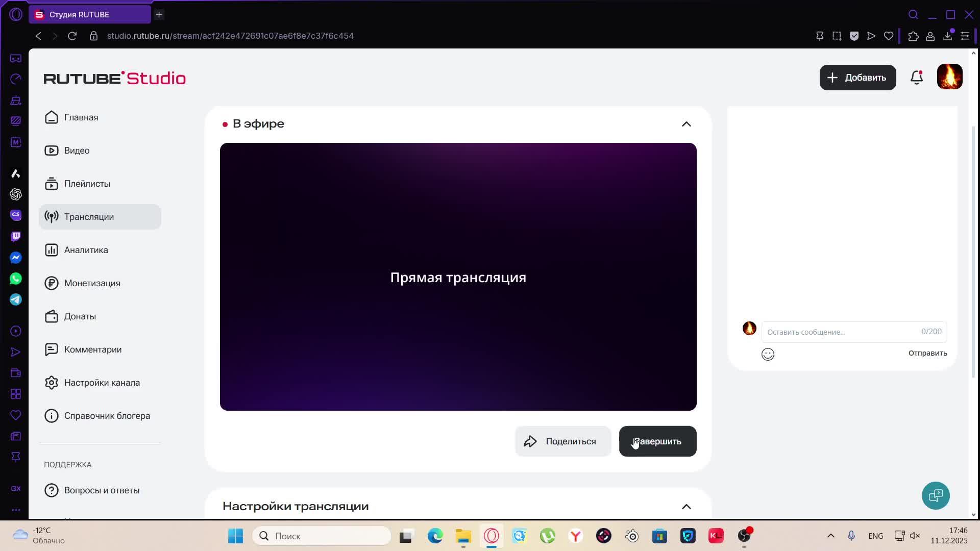Open WhatsApp in the browser sidebar
The width and height of the screenshot is (980, 551).
pyautogui.click(x=16, y=279)
